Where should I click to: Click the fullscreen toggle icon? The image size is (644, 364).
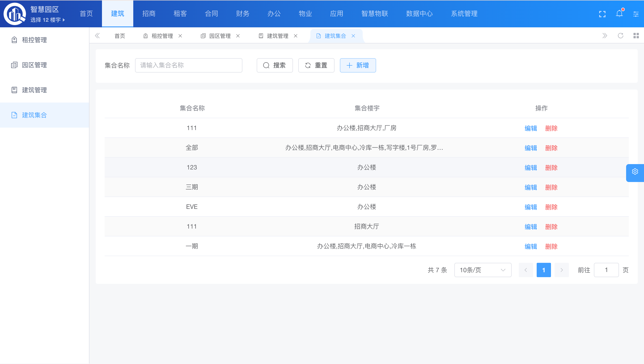pyautogui.click(x=602, y=14)
